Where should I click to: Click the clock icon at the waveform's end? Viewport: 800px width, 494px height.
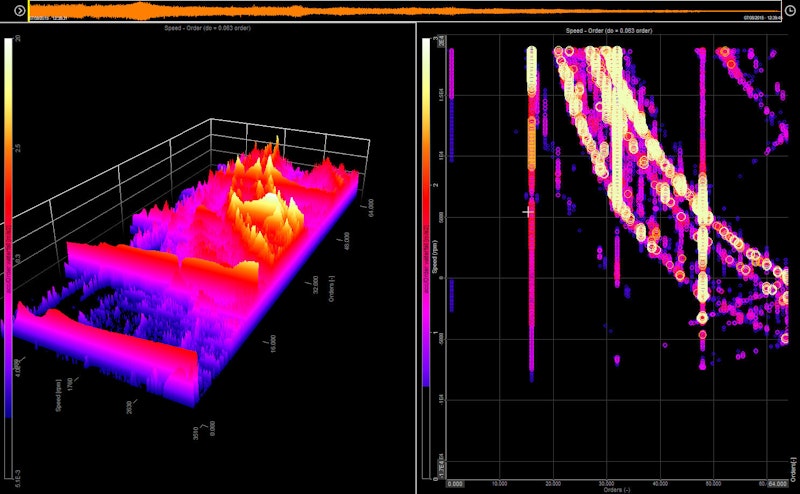point(791,11)
